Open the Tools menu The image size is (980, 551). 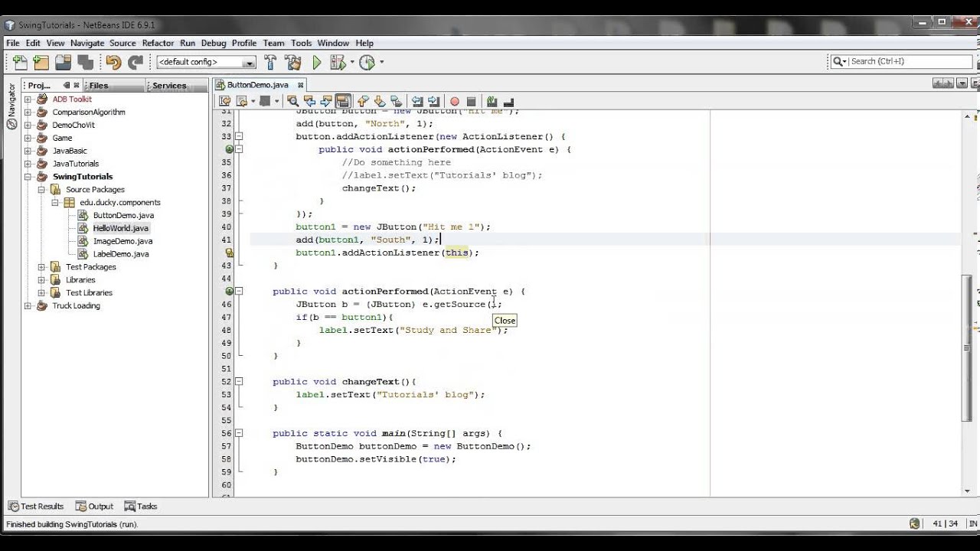coord(302,43)
